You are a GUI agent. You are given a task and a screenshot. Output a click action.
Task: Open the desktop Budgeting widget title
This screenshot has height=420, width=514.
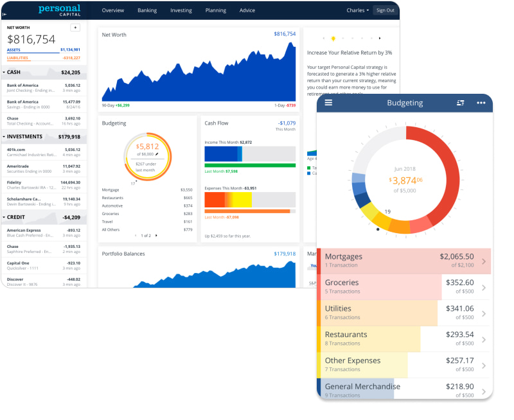coord(114,123)
